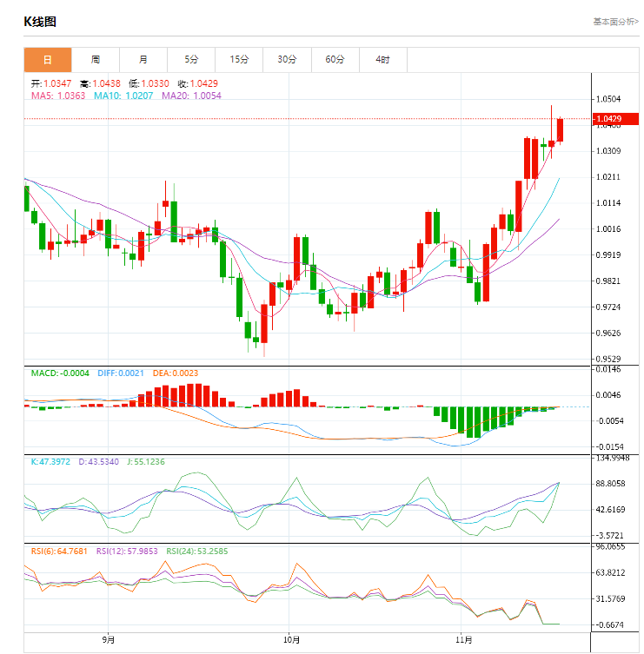Click the RSI(6):64.7681 label
This screenshot has height=654, width=644.
click(59, 552)
